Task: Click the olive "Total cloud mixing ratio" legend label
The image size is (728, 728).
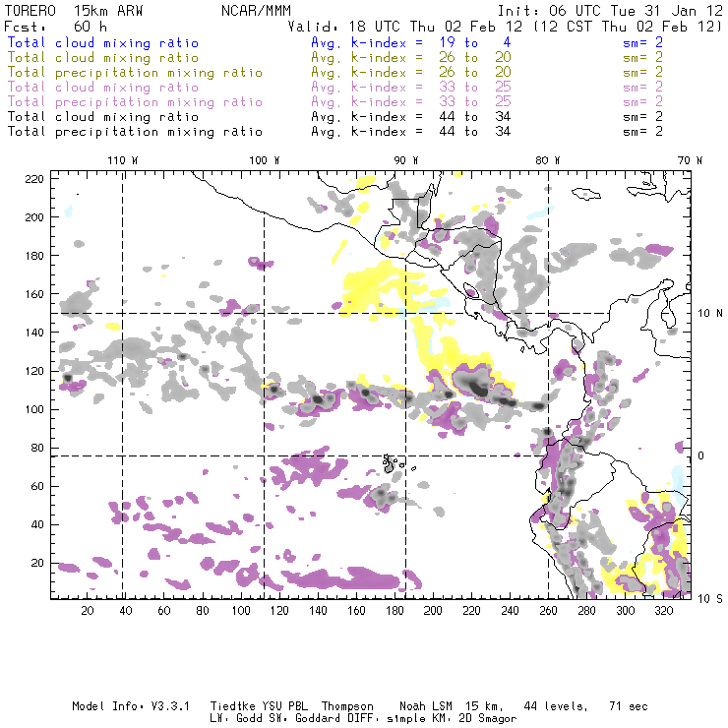Action: click(x=103, y=58)
